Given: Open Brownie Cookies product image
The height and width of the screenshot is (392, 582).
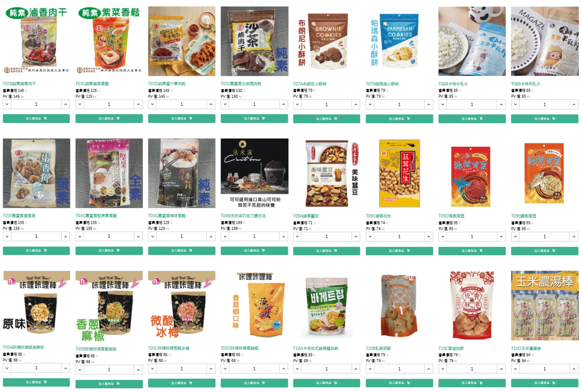Looking at the screenshot, I should click(x=327, y=41).
